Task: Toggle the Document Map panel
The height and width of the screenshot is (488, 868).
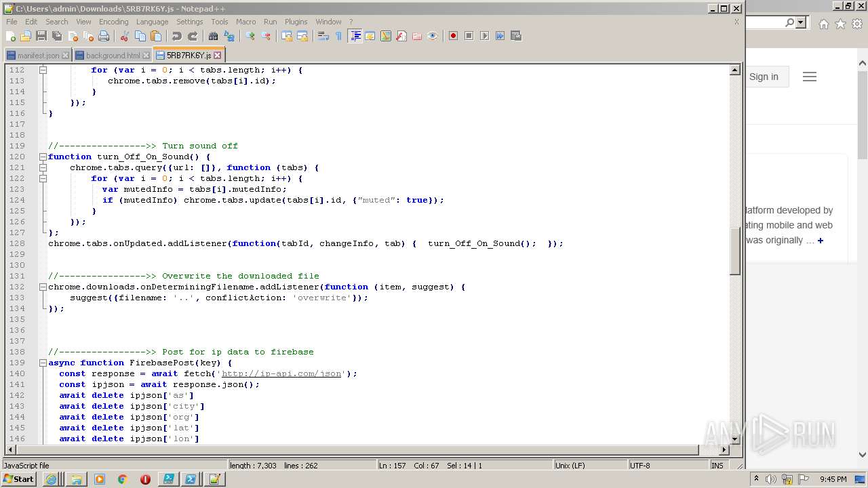Action: (x=386, y=36)
